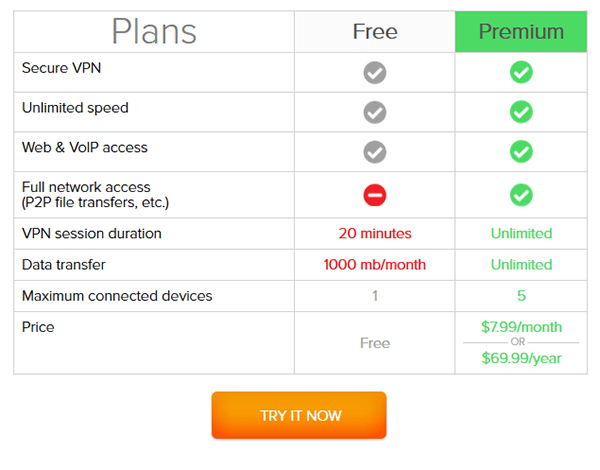The height and width of the screenshot is (470, 600).
Task: Select the Premium plan column header
Action: pyautogui.click(x=521, y=31)
